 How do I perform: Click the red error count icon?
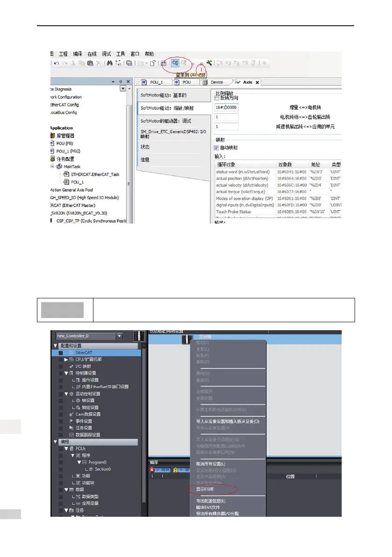(152, 470)
